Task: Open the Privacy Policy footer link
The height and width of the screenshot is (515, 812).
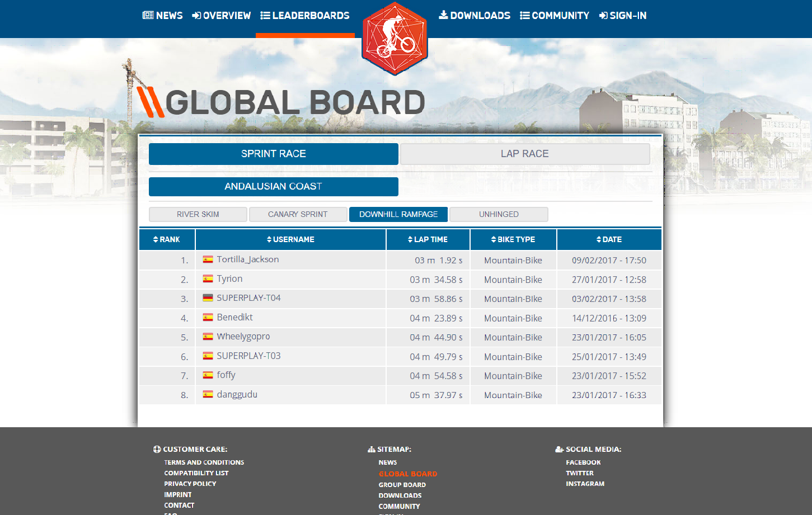Action: 190,484
